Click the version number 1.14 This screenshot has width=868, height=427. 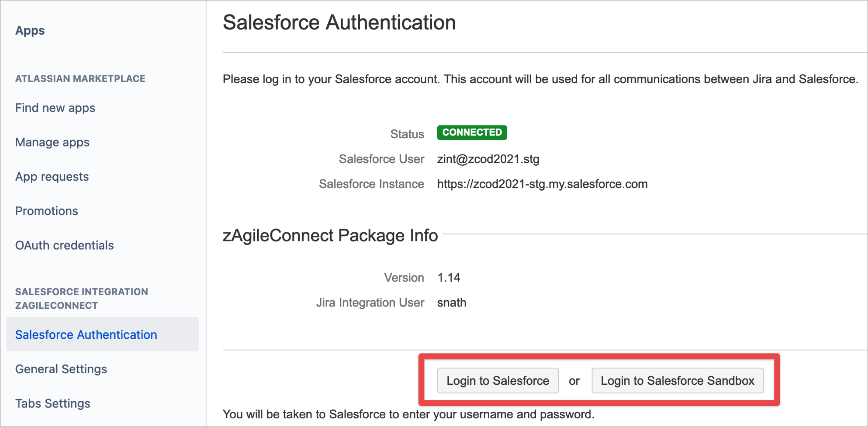[x=448, y=278]
